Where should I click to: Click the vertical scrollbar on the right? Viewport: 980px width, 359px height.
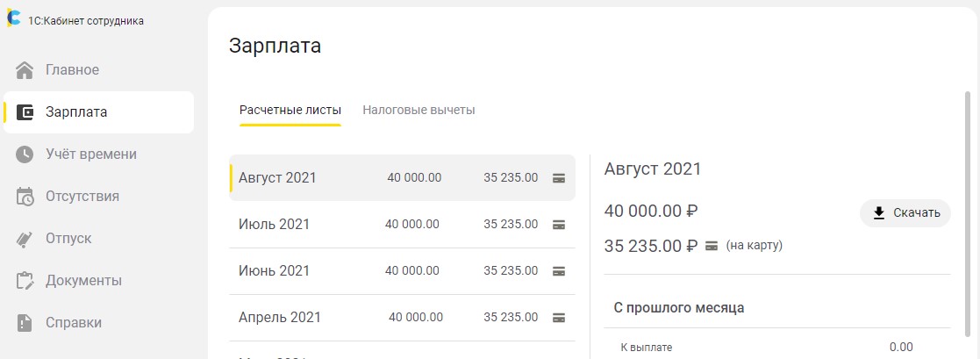[x=969, y=219]
